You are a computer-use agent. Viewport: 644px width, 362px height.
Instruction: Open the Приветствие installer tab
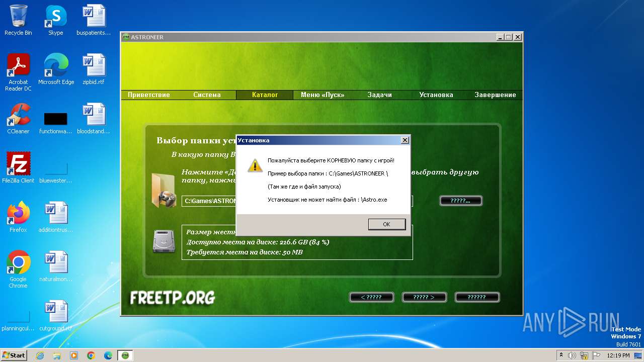(148, 95)
